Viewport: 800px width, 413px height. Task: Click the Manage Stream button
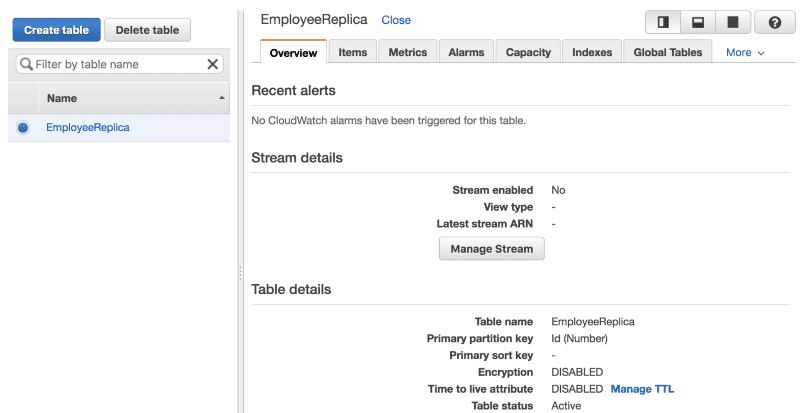tap(492, 248)
